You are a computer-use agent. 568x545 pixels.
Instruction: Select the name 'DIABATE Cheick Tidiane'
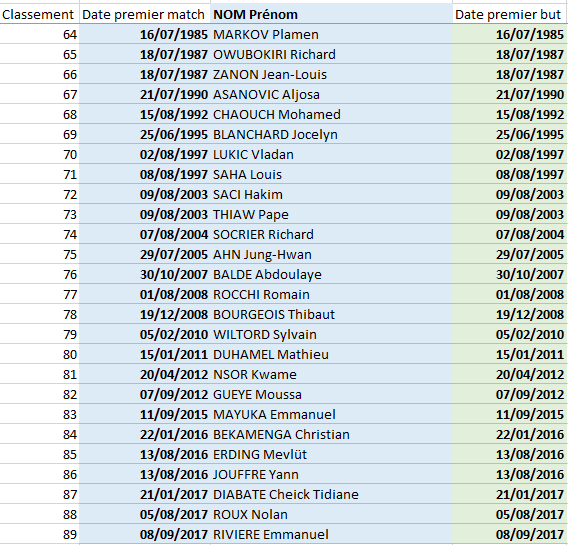tap(286, 494)
